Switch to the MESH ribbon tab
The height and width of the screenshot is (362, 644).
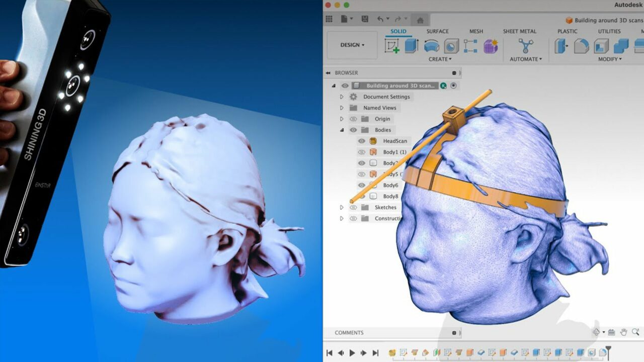[475, 31]
